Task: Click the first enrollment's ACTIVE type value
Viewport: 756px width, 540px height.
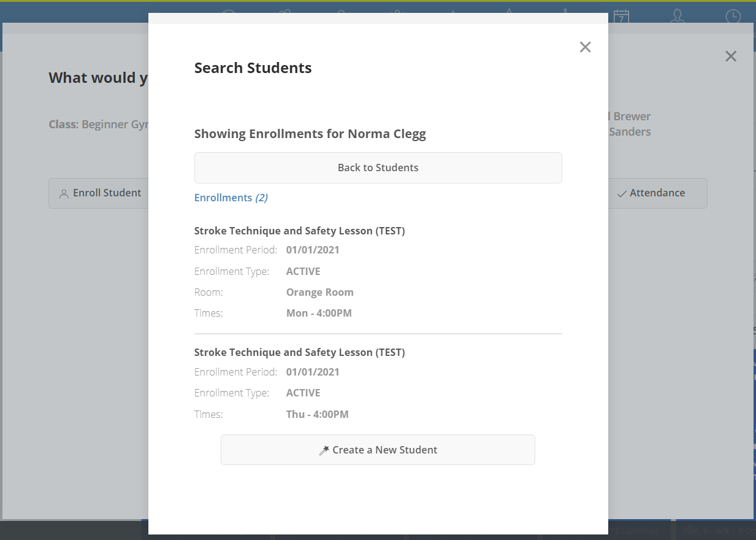Action: (x=304, y=271)
